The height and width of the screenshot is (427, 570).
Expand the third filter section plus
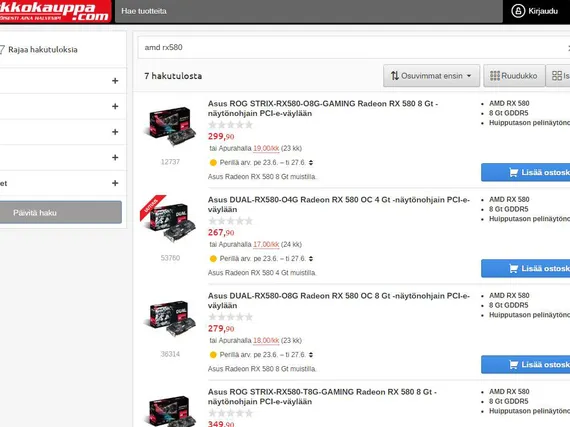point(115,132)
